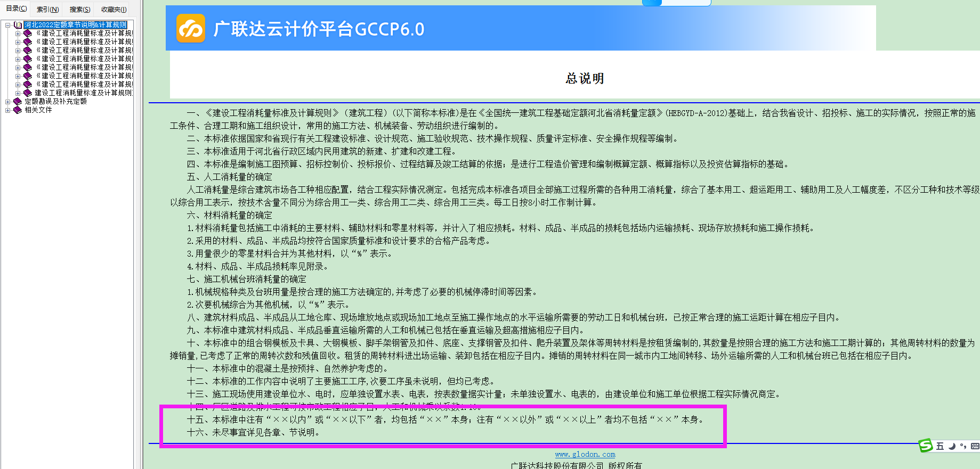Open the soft keyboard icon on input bar
The width and height of the screenshot is (980, 469).
click(x=975, y=446)
